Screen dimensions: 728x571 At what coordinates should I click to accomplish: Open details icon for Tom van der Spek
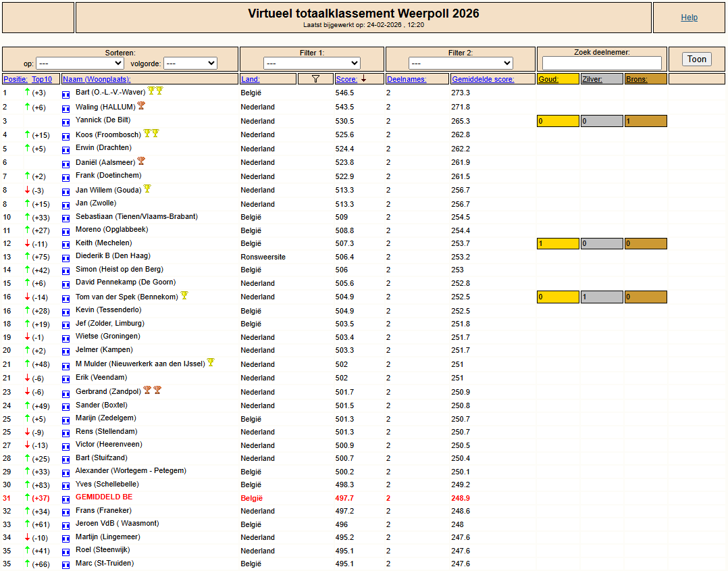tap(66, 298)
